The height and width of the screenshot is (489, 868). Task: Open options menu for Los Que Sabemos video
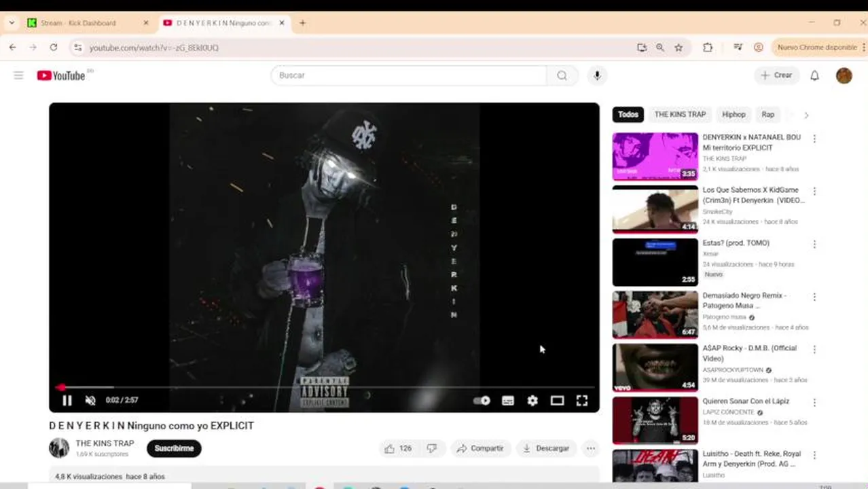[x=814, y=192]
